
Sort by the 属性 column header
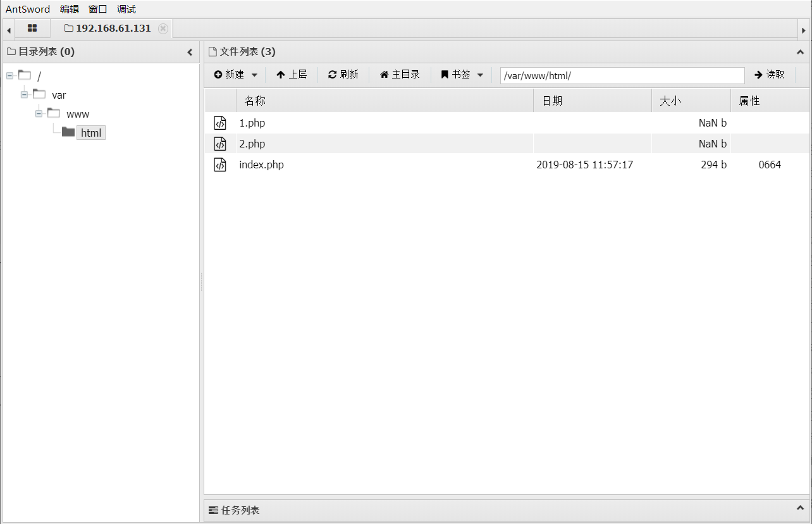[x=770, y=101]
